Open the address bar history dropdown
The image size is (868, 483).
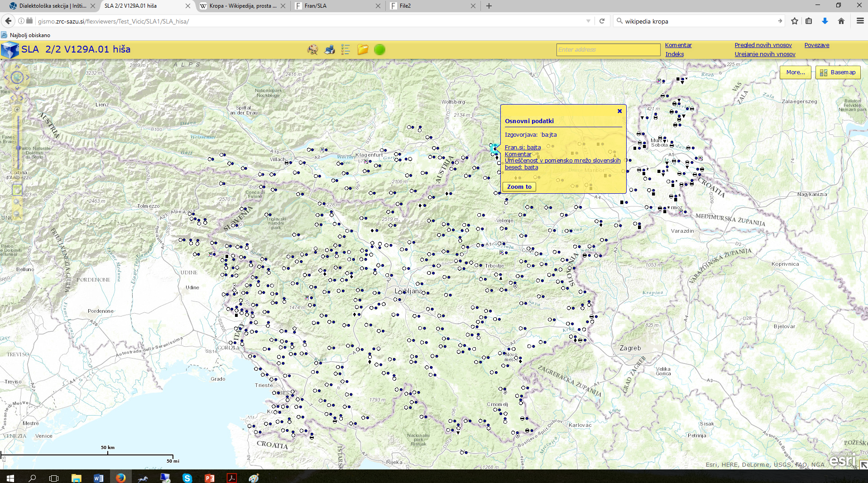[588, 21]
